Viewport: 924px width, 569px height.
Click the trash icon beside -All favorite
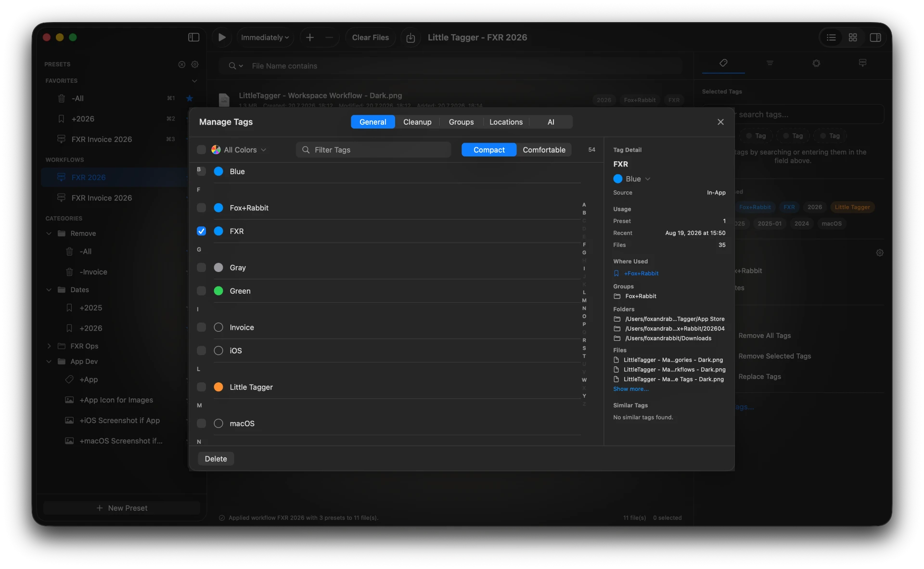(61, 98)
